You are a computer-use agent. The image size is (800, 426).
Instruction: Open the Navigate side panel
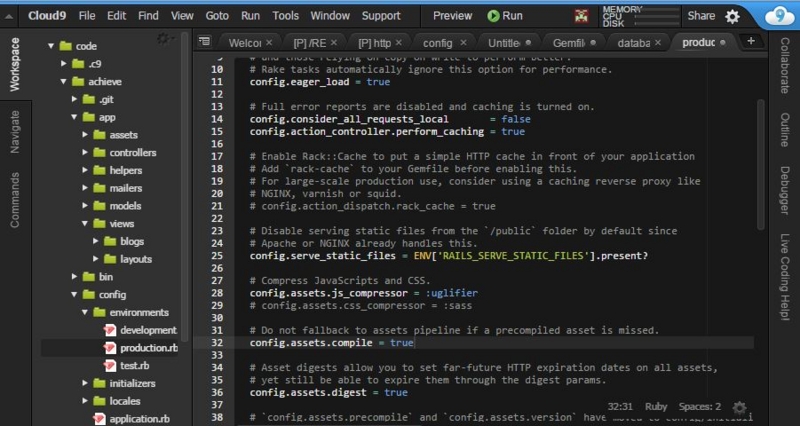pos(15,132)
